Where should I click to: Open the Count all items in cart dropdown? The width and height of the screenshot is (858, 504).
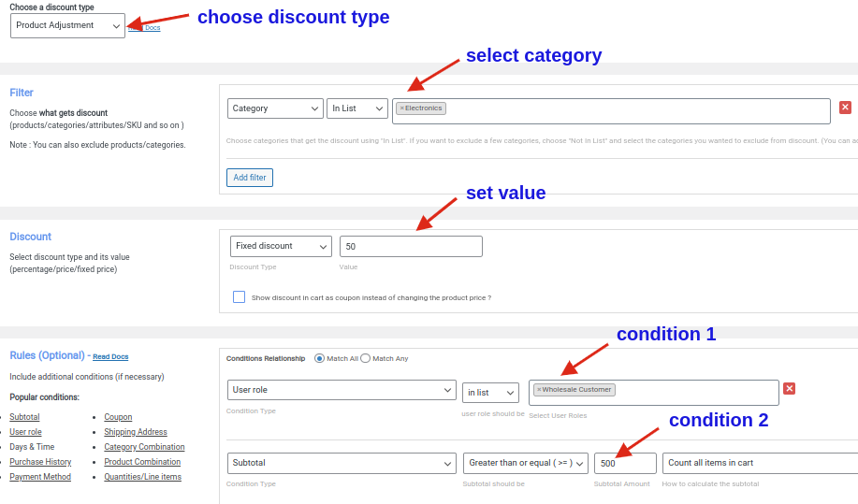click(759, 463)
